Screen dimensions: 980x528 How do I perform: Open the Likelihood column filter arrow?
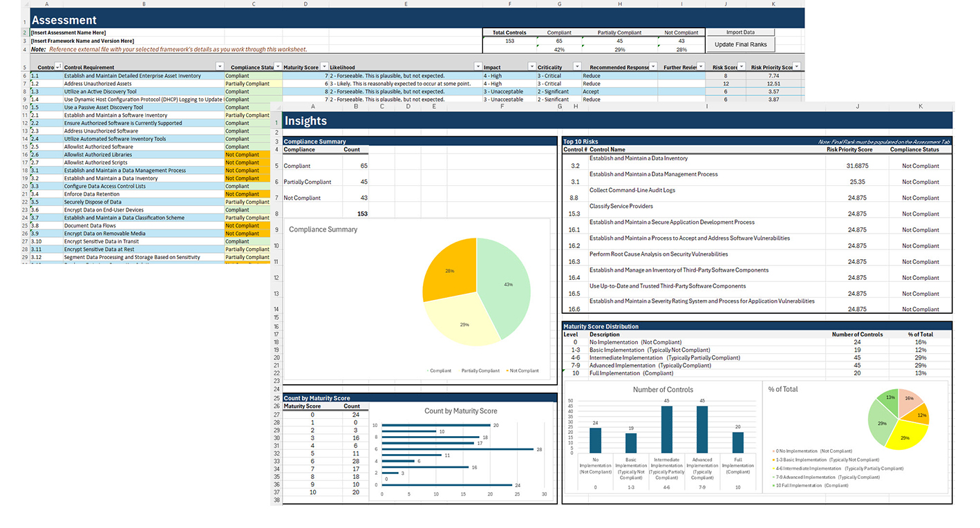point(477,67)
